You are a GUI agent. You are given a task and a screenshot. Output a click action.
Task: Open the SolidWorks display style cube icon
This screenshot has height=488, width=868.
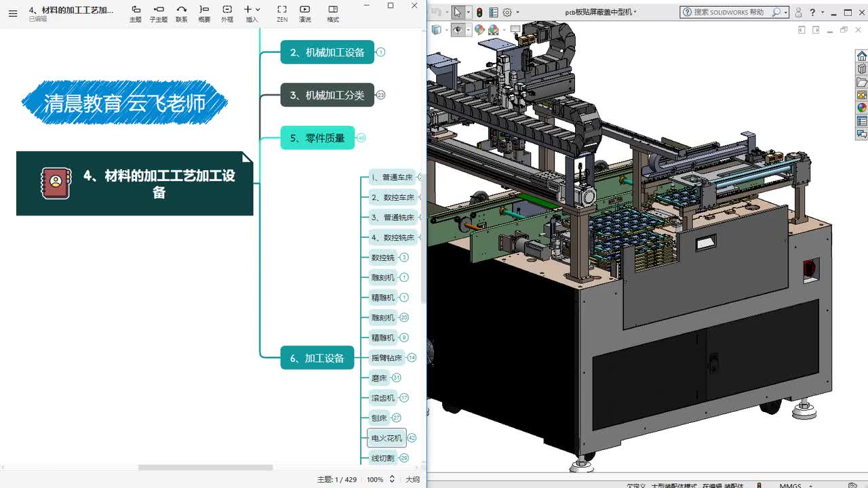436,30
